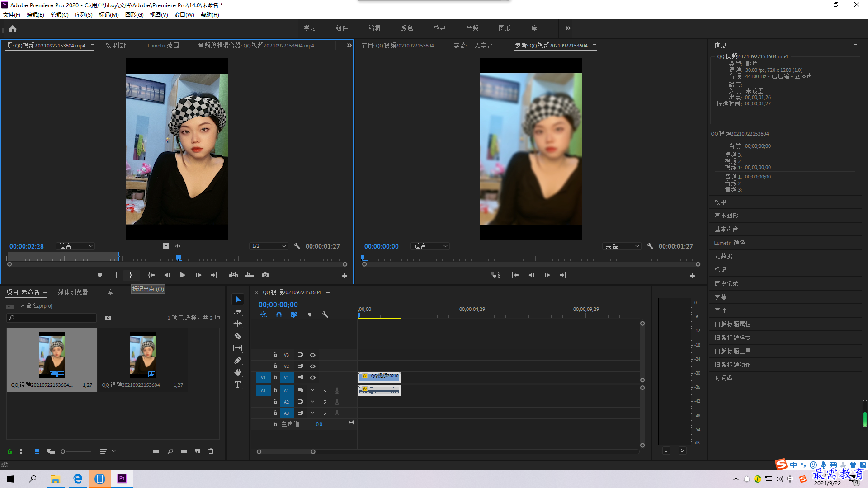Image resolution: width=868 pixels, height=488 pixels.
Task: Click Mark Out button in Source monitor
Action: coord(131,275)
